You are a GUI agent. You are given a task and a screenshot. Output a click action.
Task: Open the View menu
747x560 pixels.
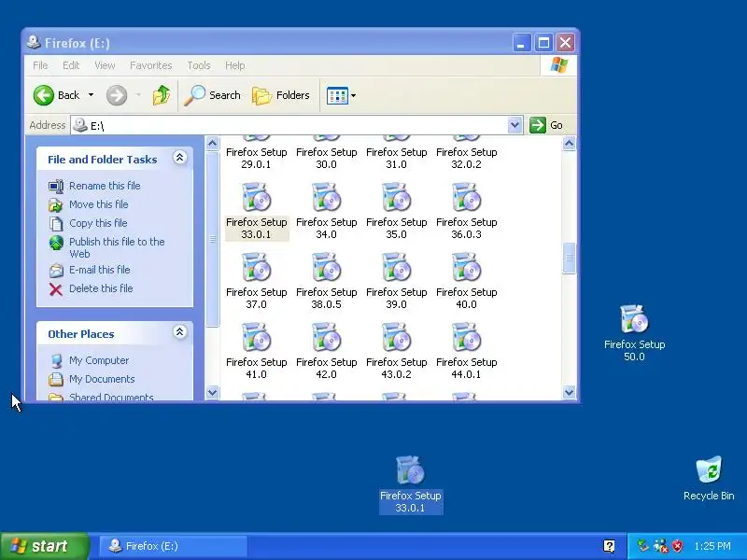105,65
